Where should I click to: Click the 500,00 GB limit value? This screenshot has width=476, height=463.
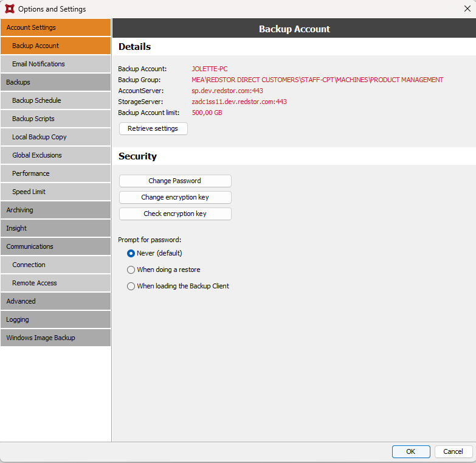pyautogui.click(x=207, y=113)
